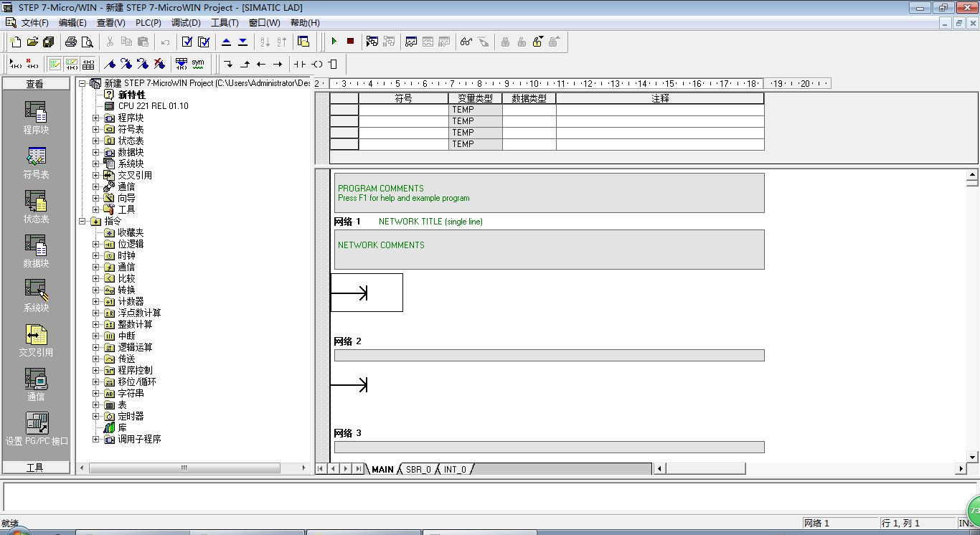This screenshot has width=980, height=535.
Task: Turn on program status monitoring icon
Action: click(x=372, y=42)
